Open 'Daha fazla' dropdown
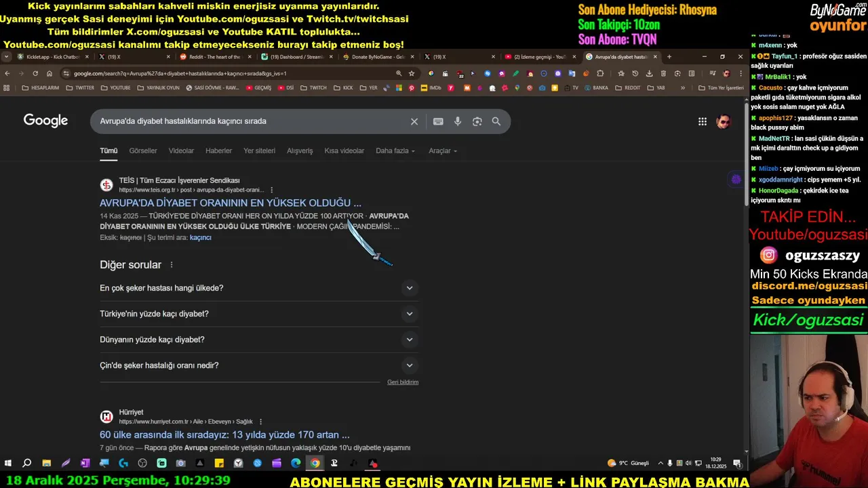 tap(395, 150)
